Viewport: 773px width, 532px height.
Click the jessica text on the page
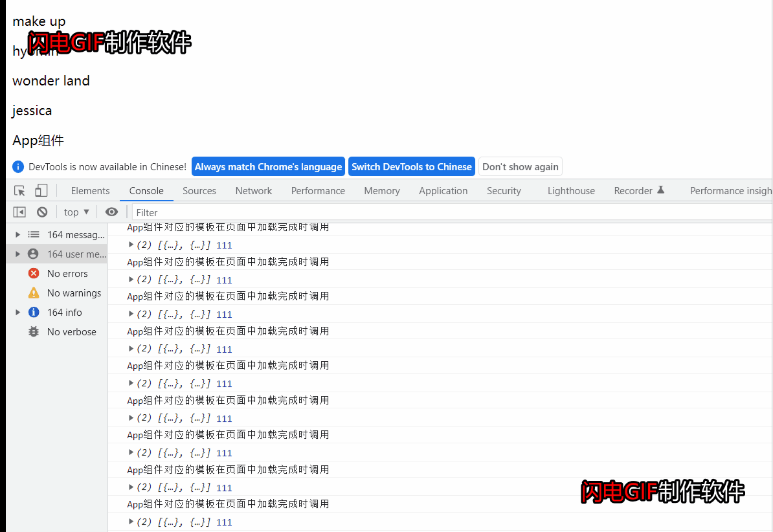pos(32,111)
